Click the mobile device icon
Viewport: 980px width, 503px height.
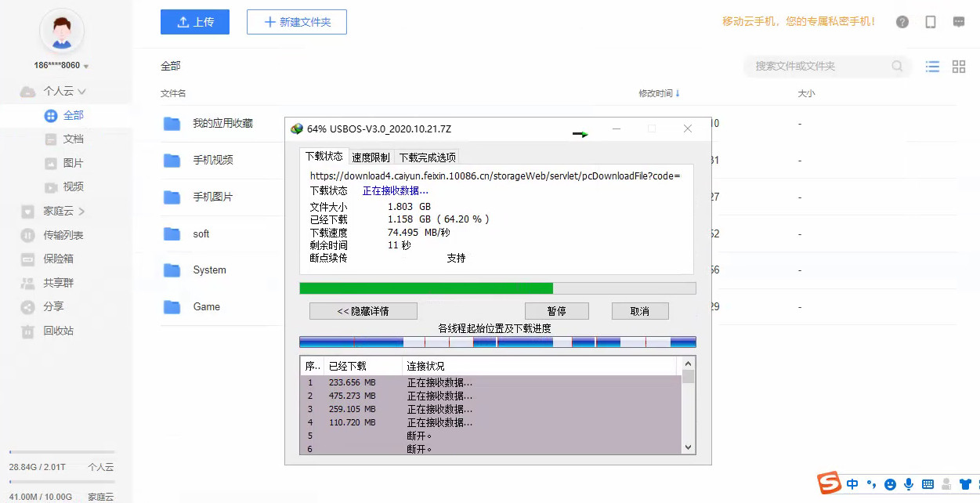[931, 22]
